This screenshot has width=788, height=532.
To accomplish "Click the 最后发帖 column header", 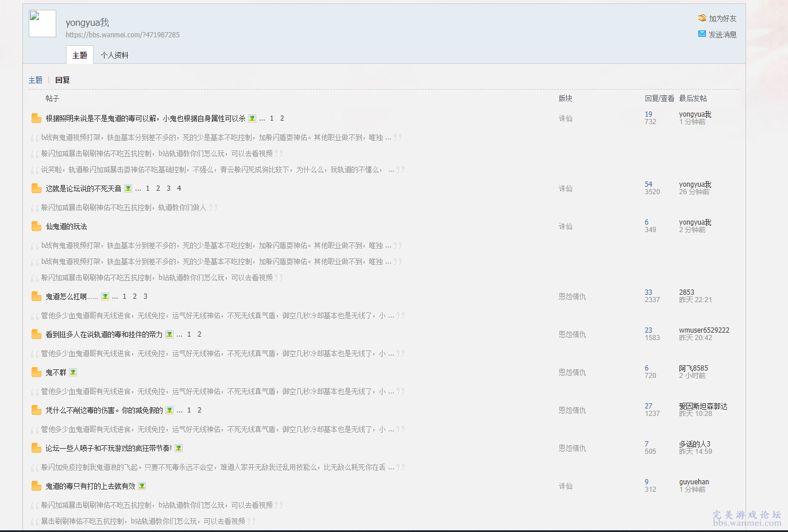I will click(693, 98).
